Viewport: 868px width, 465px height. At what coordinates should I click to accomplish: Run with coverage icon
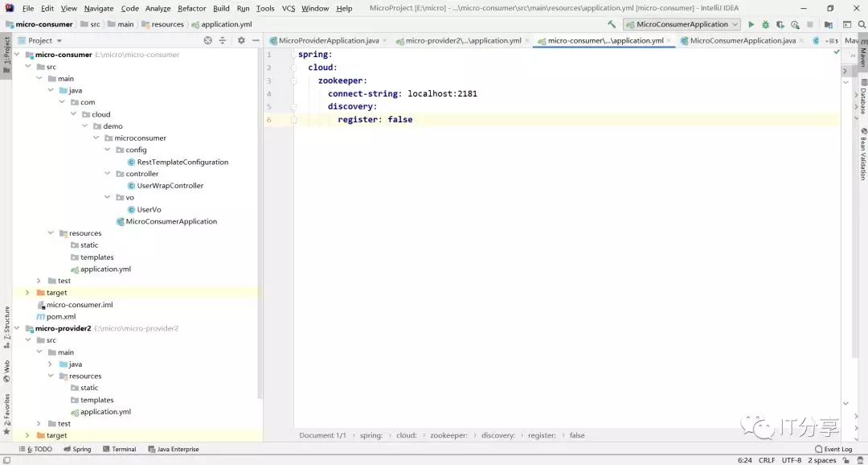tap(780, 24)
